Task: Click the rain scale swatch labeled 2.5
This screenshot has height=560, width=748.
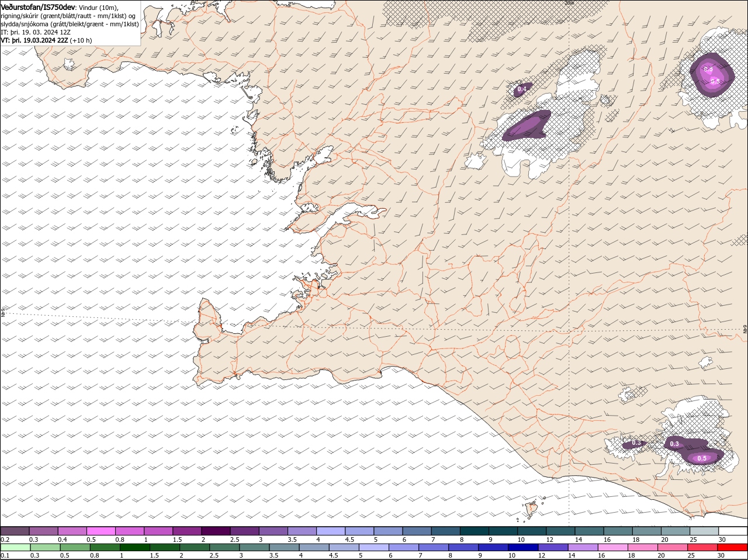Action: coord(224,547)
